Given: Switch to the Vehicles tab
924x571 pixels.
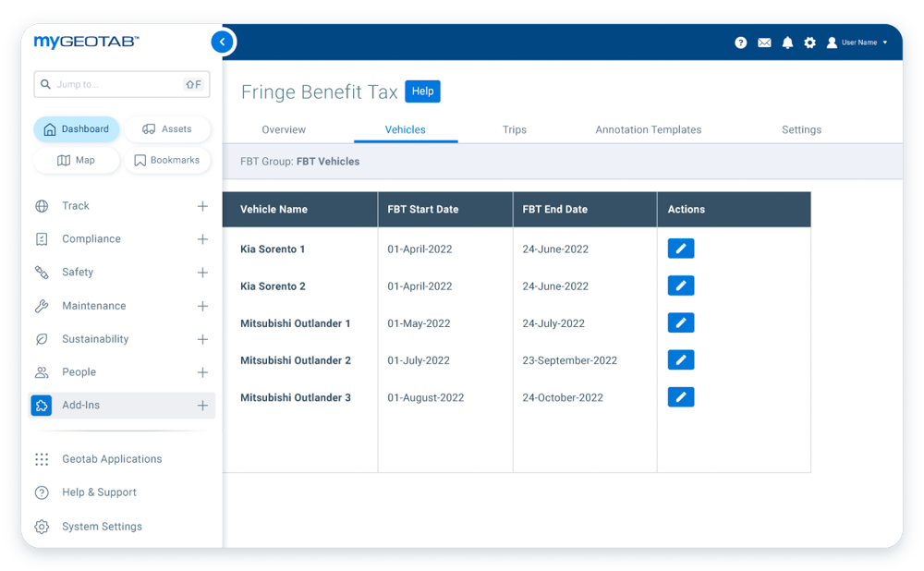Looking at the screenshot, I should click(x=406, y=129).
